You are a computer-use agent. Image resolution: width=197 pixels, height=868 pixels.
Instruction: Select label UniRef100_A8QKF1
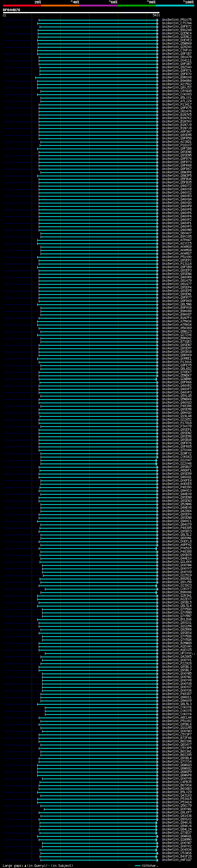pyautogui.click(x=176, y=470)
